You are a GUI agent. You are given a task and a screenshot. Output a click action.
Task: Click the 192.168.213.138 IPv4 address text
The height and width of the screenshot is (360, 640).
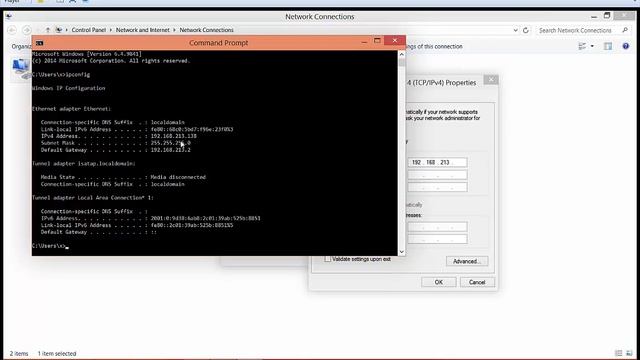click(173, 136)
